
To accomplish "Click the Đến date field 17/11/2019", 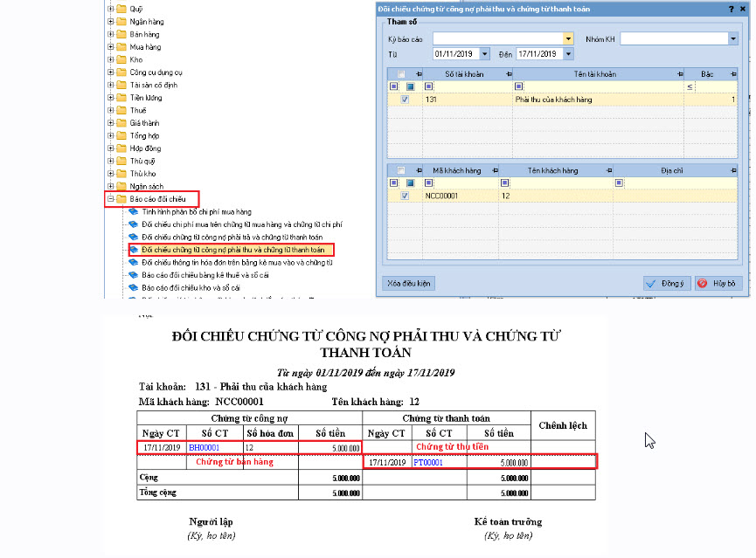I will (539, 54).
